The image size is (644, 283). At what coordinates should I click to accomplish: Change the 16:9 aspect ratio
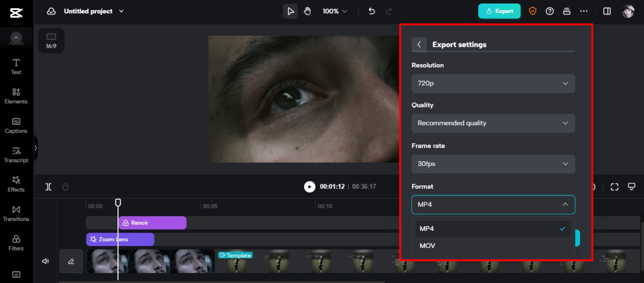(x=51, y=40)
